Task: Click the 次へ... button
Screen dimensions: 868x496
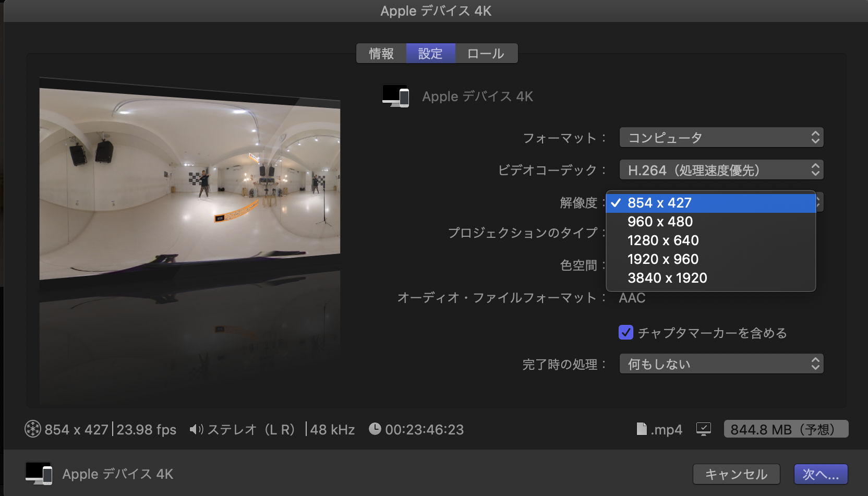Action: click(x=821, y=474)
